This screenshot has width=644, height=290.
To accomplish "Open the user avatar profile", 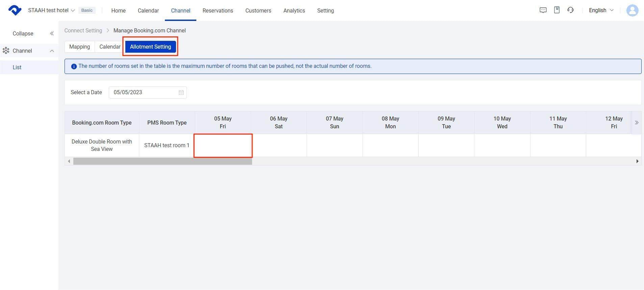I will (x=632, y=10).
